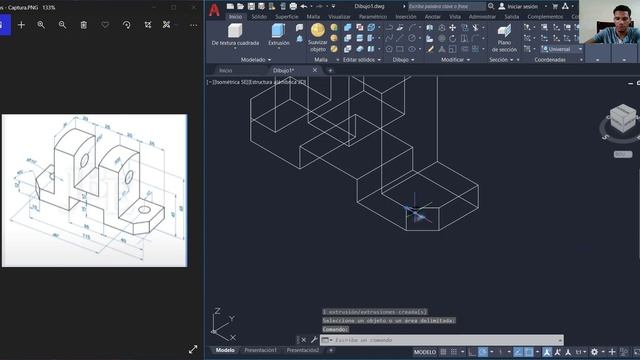Click delete trash icon in Photos viewer
The width and height of the screenshot is (640, 360).
(x=84, y=25)
